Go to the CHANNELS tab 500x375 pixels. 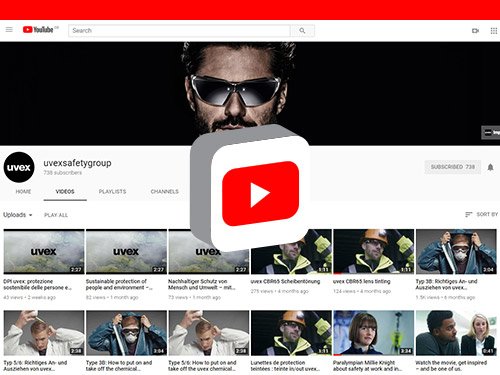[165, 192]
